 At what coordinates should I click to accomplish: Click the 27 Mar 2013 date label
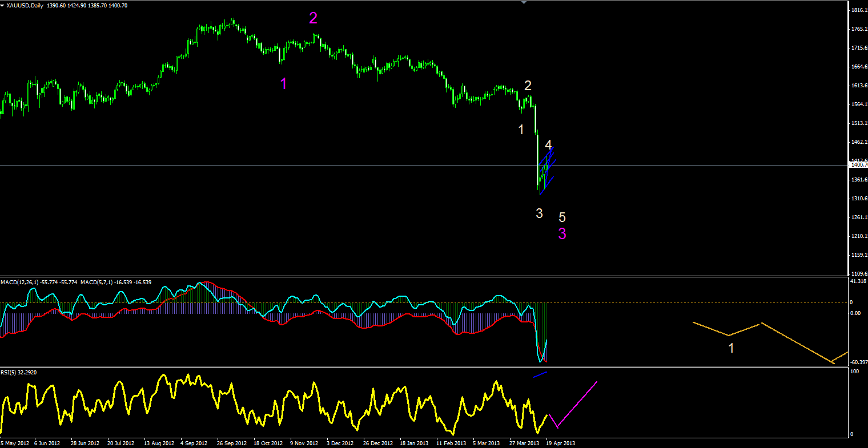click(524, 443)
